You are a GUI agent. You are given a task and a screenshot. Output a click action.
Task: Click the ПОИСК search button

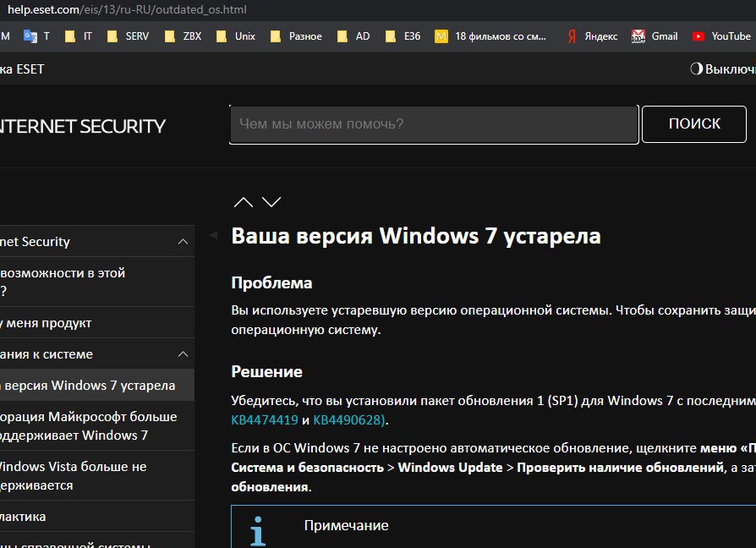pos(694,123)
